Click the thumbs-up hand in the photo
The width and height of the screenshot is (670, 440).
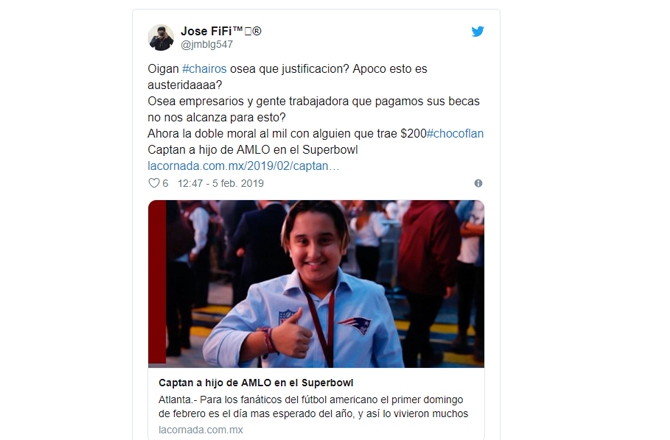pos(292,334)
